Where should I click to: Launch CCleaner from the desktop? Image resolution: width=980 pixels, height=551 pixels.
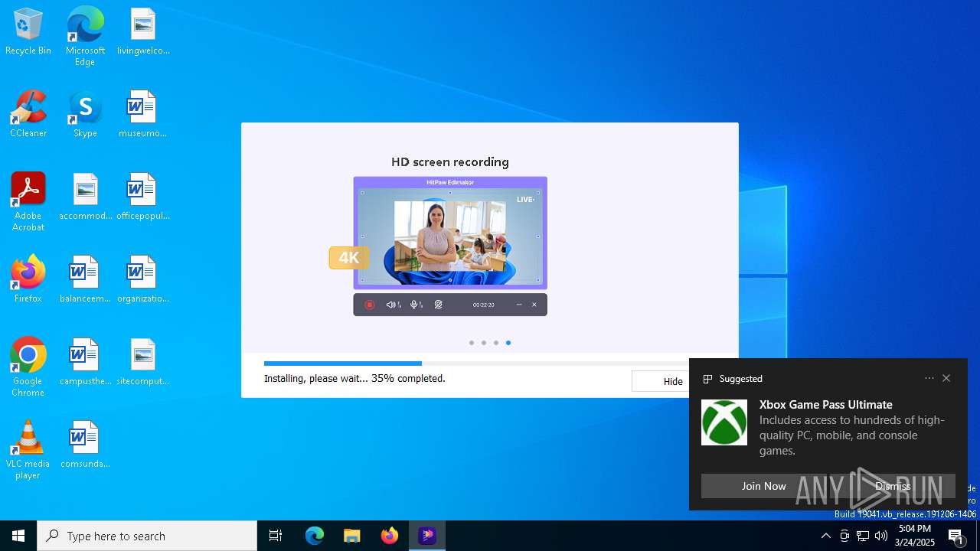[x=28, y=115]
